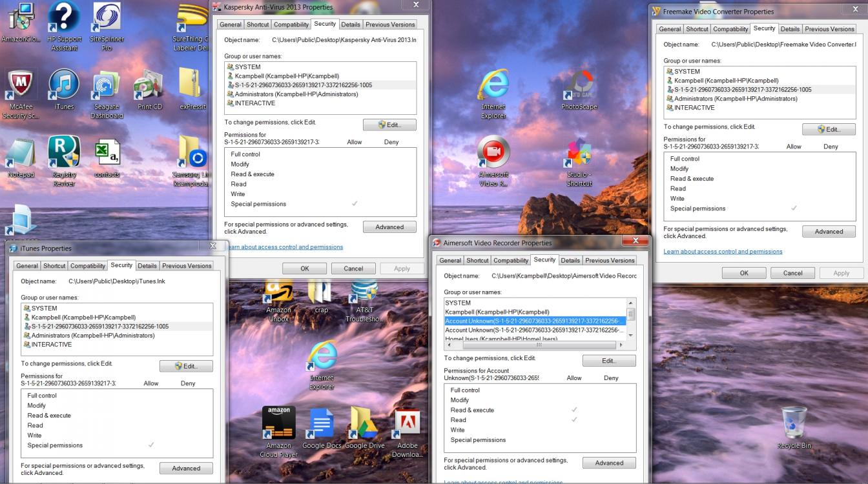Click Edit button in Aimersoft Properties

pos(609,361)
